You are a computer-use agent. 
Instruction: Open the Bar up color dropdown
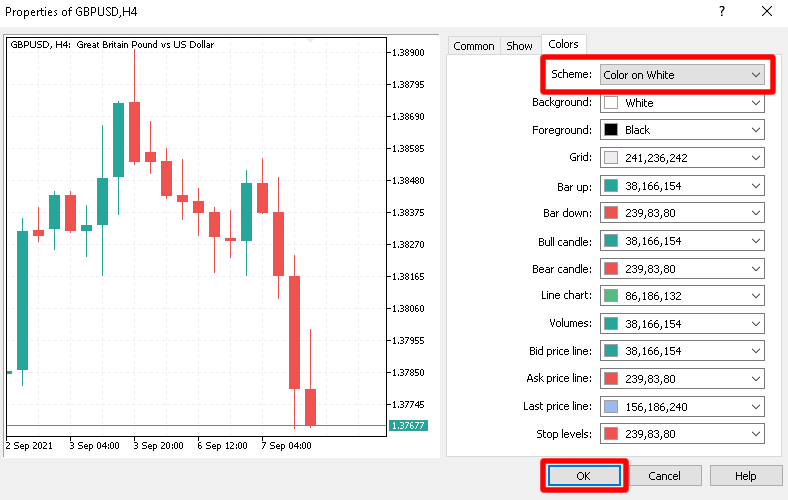(x=682, y=186)
